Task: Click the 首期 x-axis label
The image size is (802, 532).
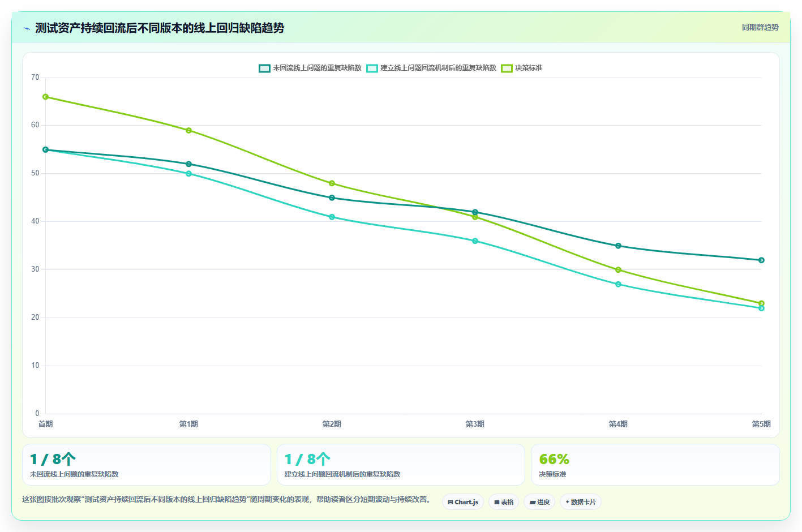Action: [x=46, y=424]
